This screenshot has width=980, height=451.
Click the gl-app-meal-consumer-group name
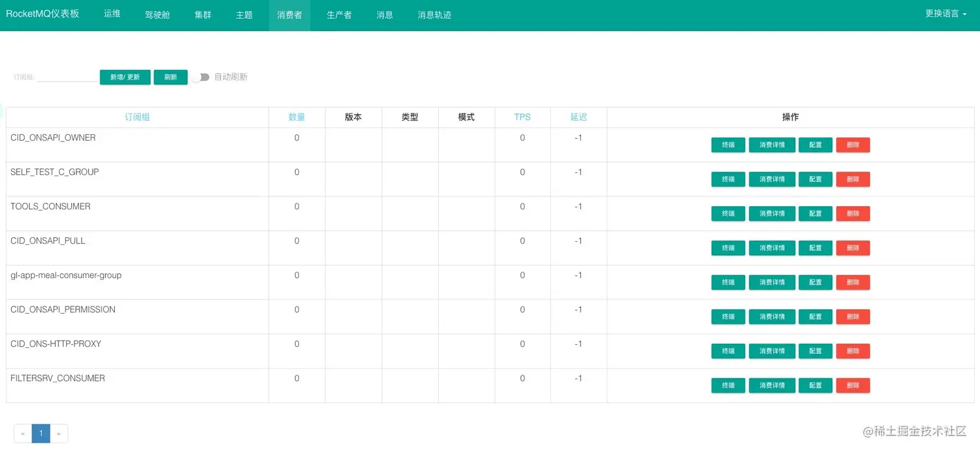pos(66,275)
